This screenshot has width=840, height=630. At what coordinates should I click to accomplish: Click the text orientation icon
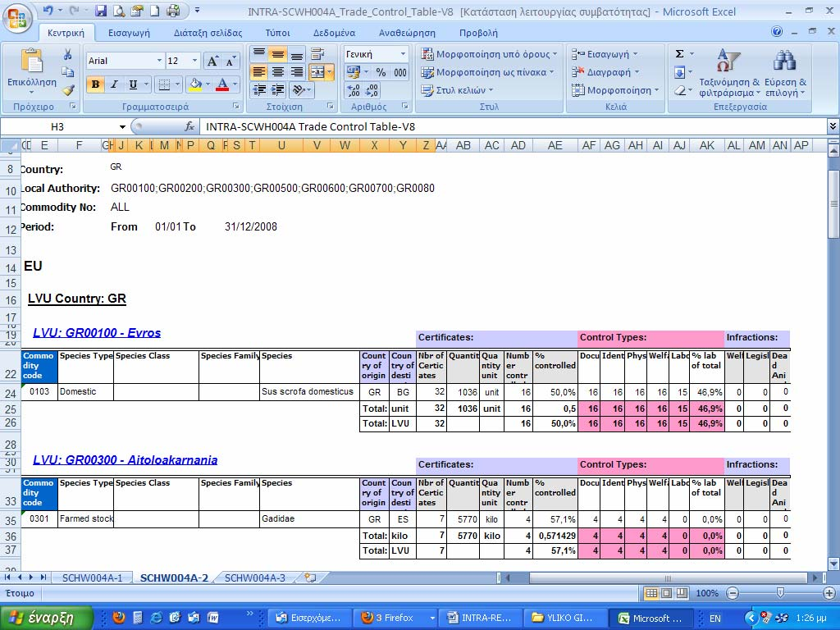[299, 90]
